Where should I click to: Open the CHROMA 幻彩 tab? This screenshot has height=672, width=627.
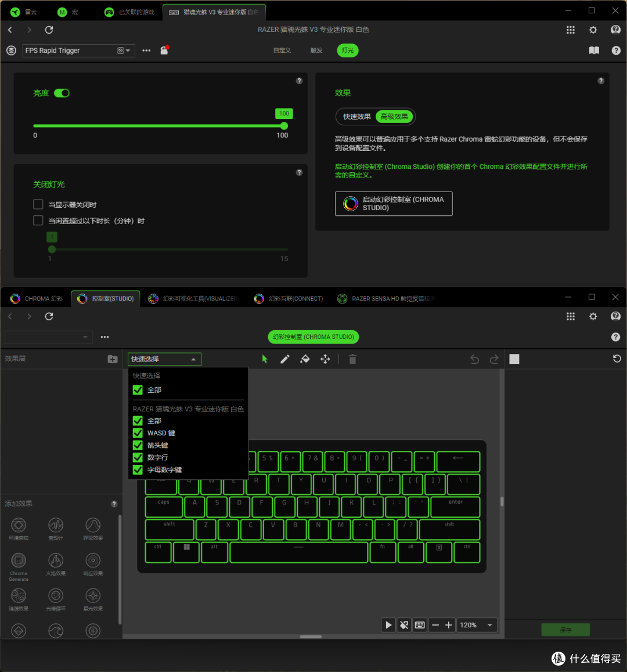(x=37, y=299)
